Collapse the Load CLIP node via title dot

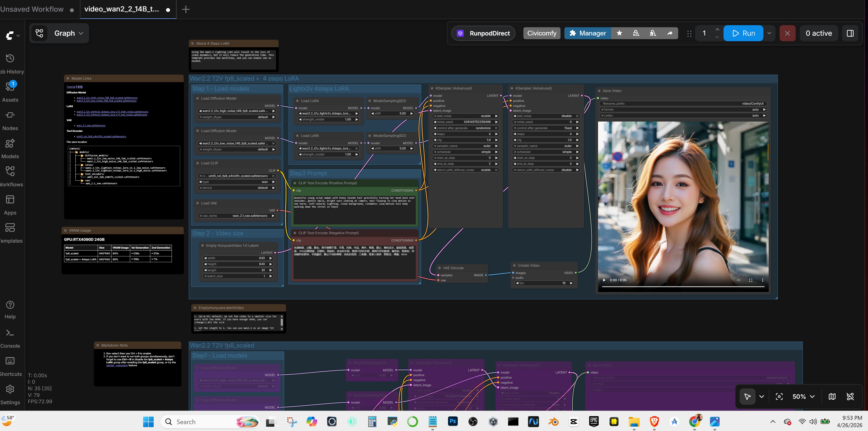[197, 163]
